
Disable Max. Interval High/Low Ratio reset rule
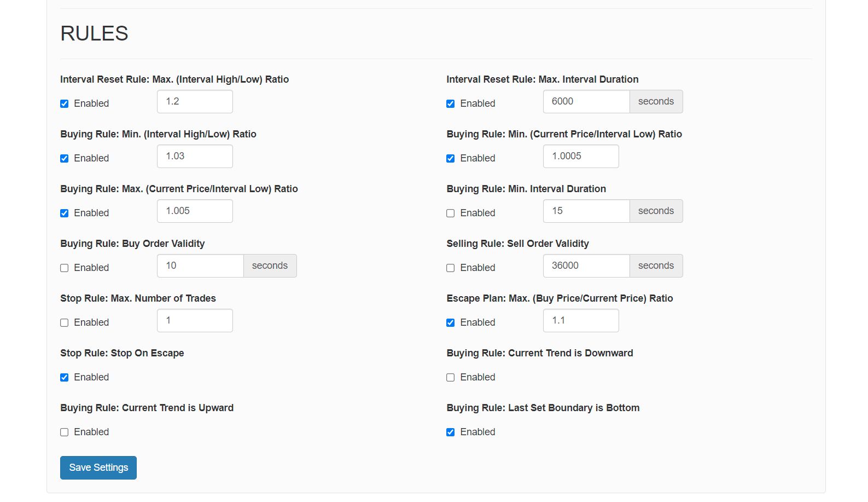coord(65,103)
